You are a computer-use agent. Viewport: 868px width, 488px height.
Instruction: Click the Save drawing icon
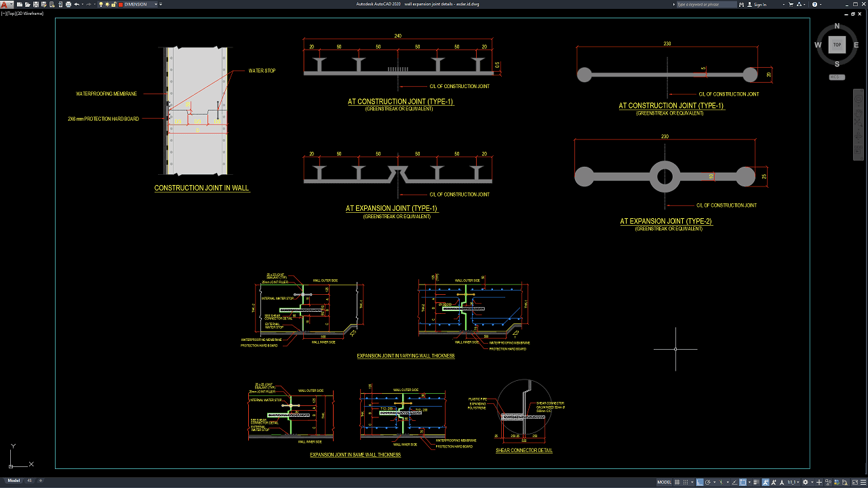pos(36,5)
